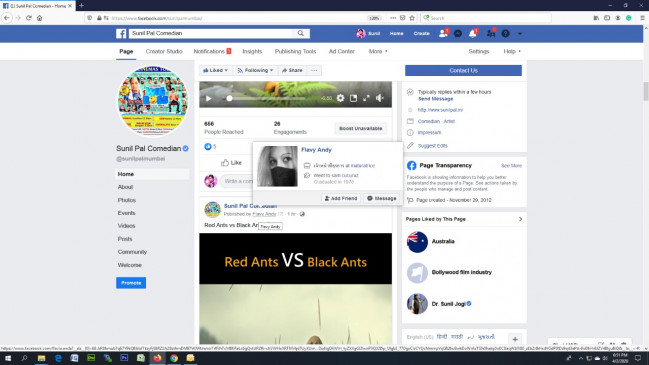Open Photoshop from taskbar
Image resolution: width=649 pixels, height=365 pixels.
pos(124,358)
